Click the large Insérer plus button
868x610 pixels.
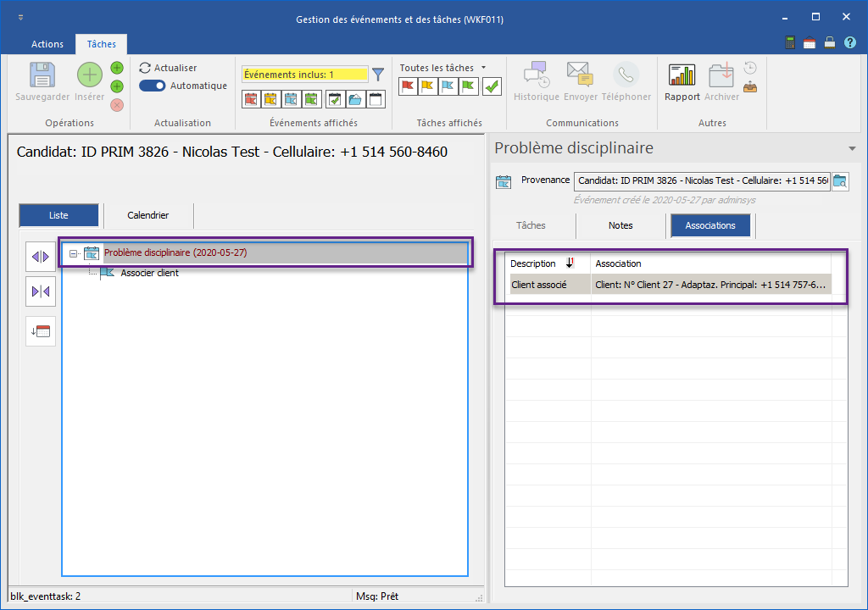coord(89,75)
